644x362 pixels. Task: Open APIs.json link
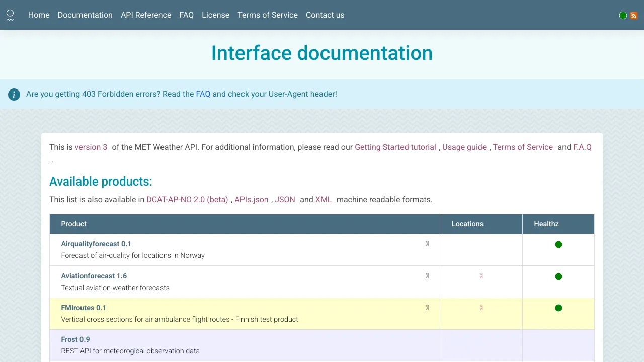point(252,200)
